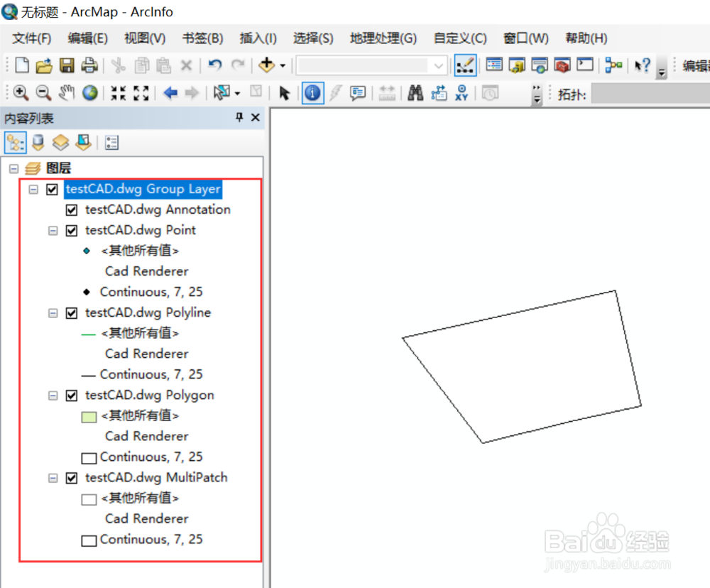Activate the Identify tool

click(x=312, y=93)
